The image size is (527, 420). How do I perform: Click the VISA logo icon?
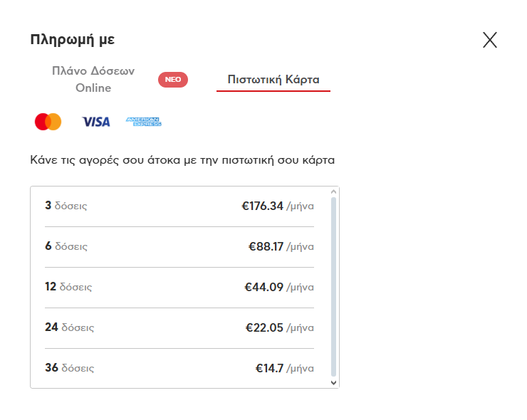[95, 122]
